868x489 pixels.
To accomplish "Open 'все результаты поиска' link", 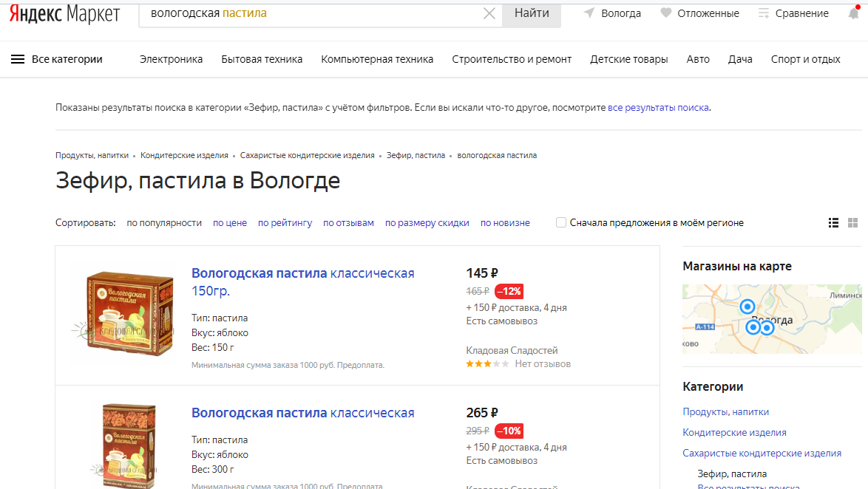I will tap(658, 108).
